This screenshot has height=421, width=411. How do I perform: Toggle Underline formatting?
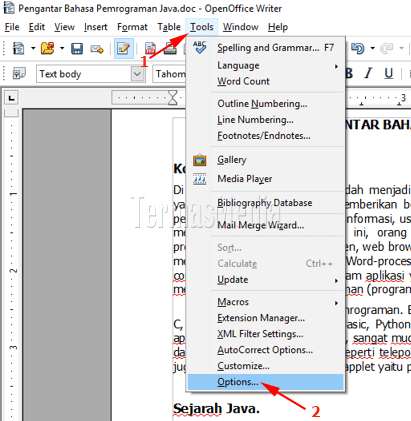tap(389, 74)
